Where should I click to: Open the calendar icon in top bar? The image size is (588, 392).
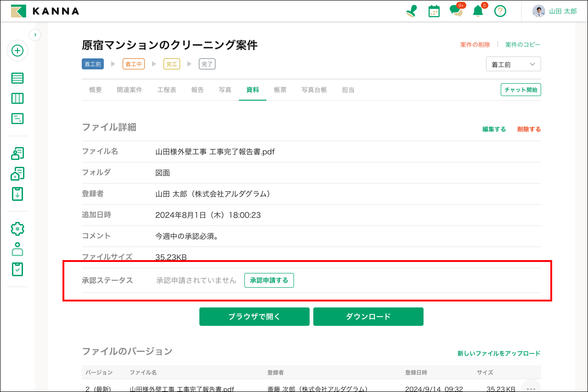coord(434,11)
